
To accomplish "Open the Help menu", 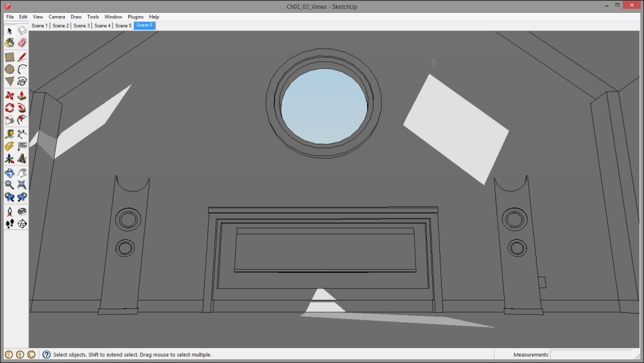I will coord(154,17).
